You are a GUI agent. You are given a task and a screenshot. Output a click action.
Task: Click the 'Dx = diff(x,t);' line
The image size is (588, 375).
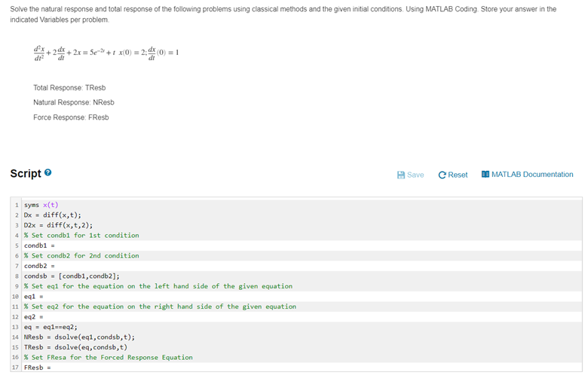(53, 215)
